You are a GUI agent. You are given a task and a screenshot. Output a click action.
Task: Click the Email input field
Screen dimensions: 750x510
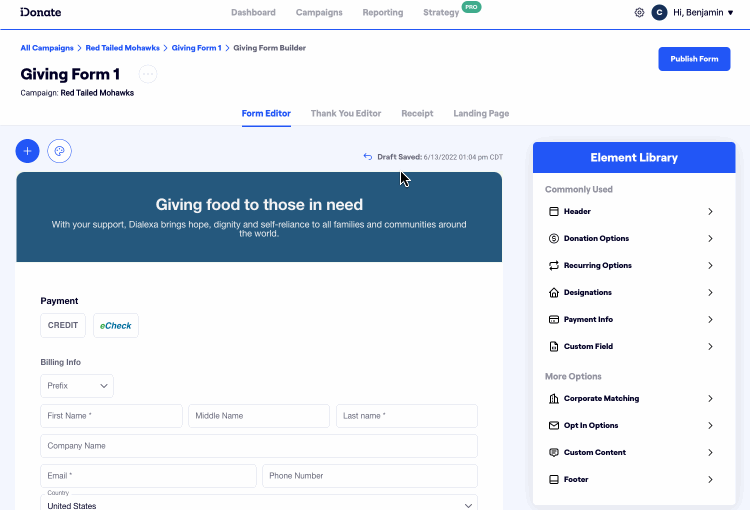click(x=148, y=476)
